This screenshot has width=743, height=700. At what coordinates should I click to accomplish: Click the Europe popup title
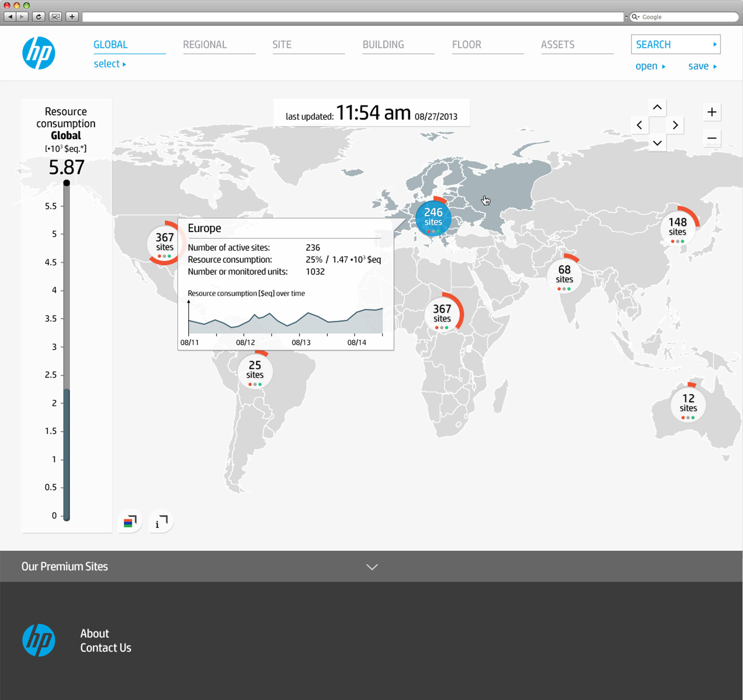coord(204,228)
